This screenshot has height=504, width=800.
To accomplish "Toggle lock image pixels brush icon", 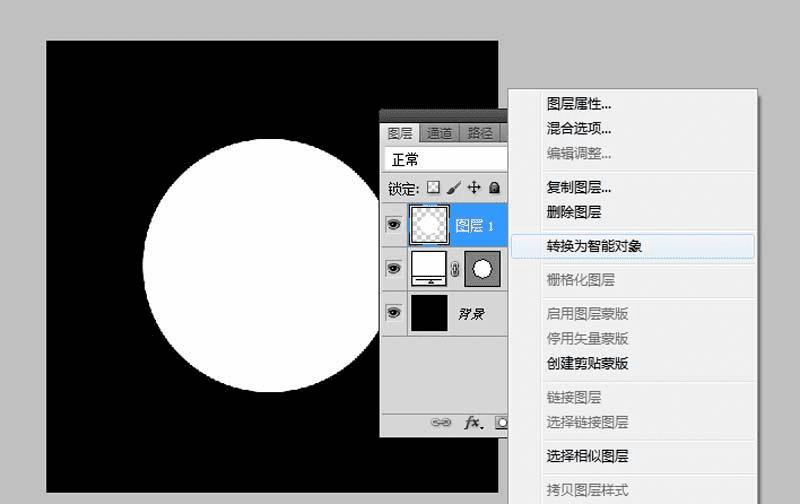I will [x=453, y=188].
